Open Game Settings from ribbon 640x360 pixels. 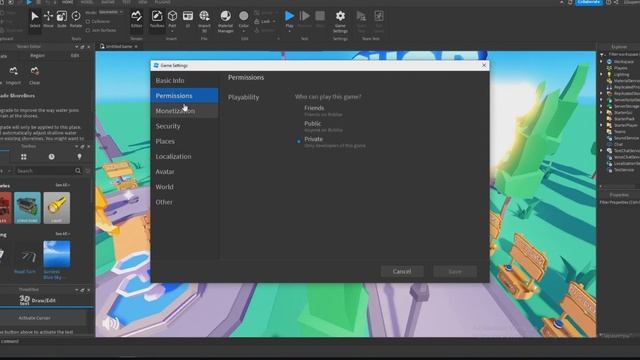coord(340,21)
